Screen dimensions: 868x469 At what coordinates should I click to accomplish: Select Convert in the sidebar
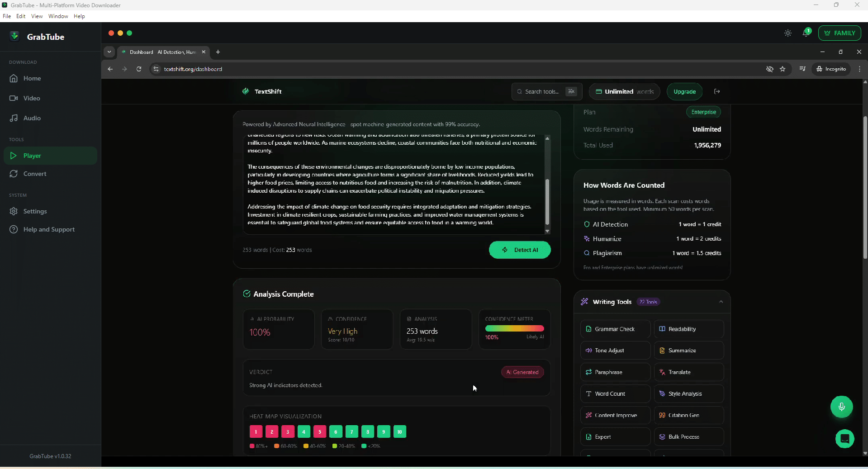point(35,174)
